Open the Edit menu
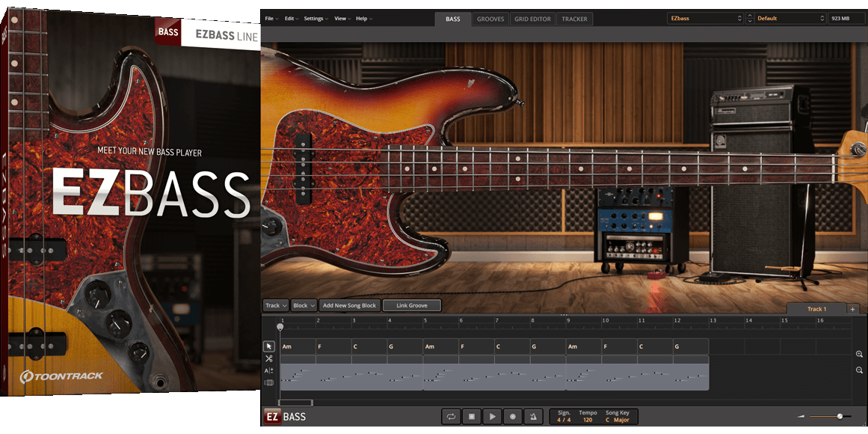 click(292, 19)
